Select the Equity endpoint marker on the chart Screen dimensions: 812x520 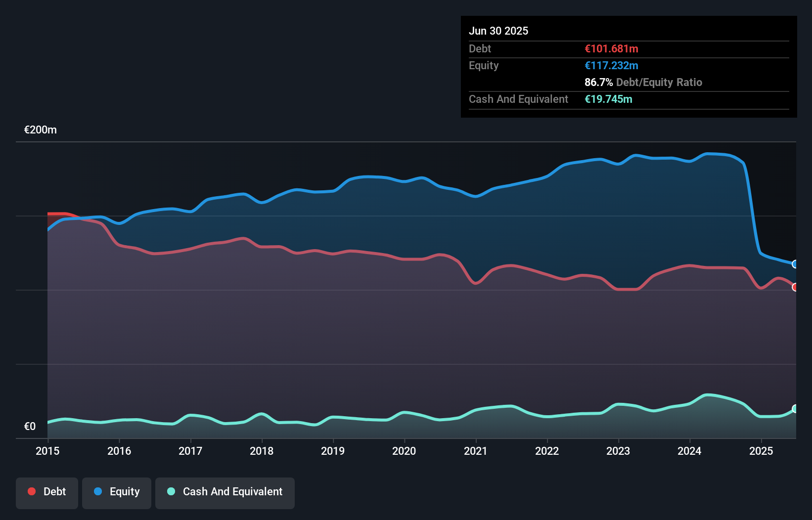[x=795, y=265]
